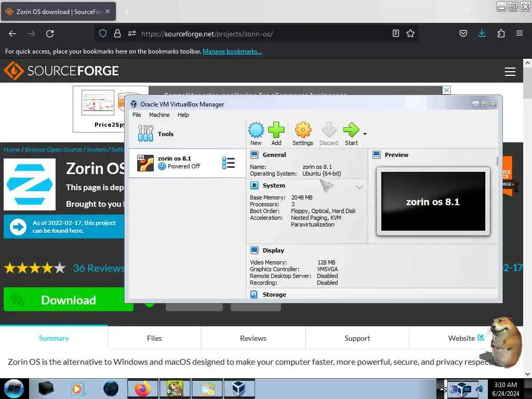Switch to the Support tab
This screenshot has height=399, width=532.
357,338
